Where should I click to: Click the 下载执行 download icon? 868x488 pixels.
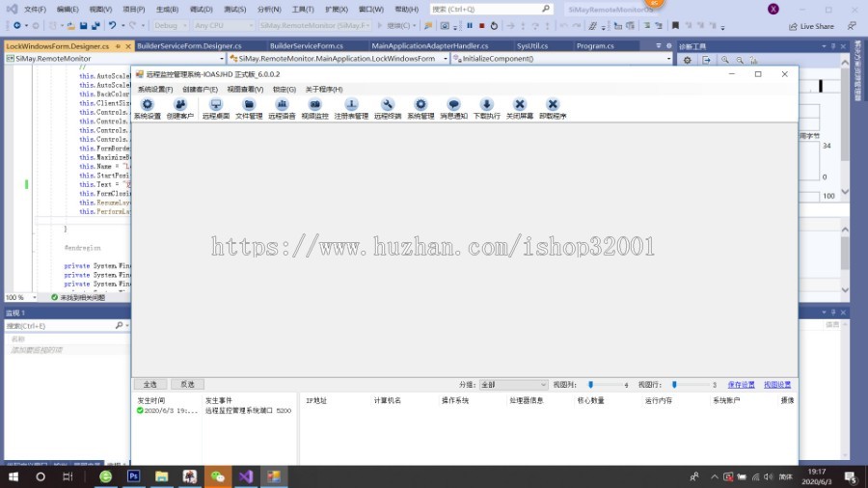pos(487,108)
